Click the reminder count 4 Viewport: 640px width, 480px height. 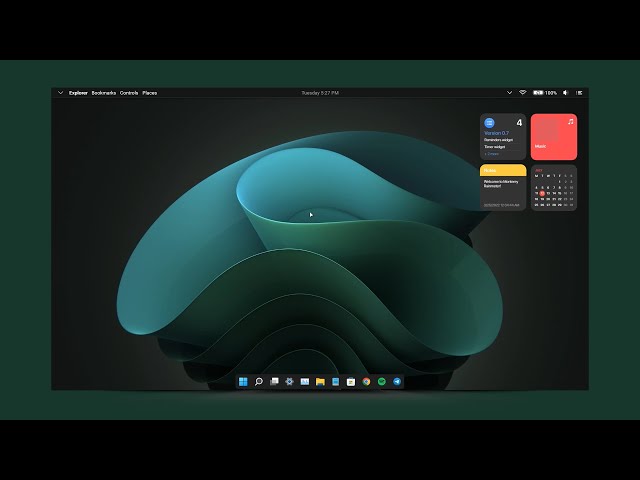point(519,123)
